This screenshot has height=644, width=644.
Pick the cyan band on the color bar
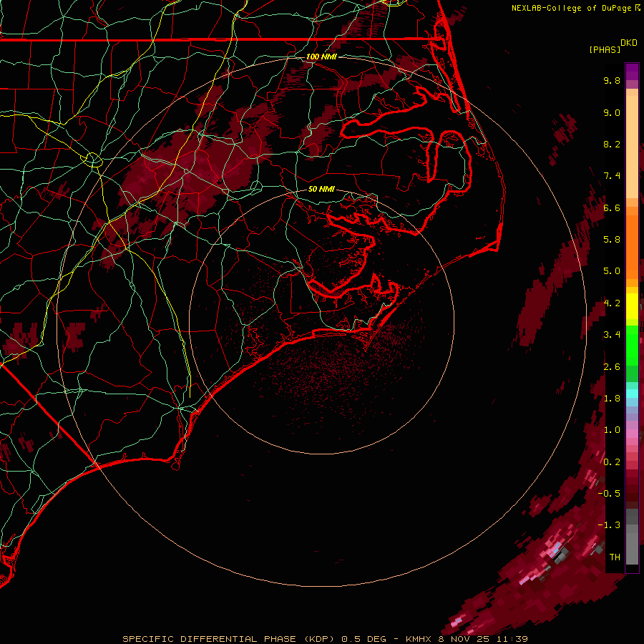(x=632, y=394)
